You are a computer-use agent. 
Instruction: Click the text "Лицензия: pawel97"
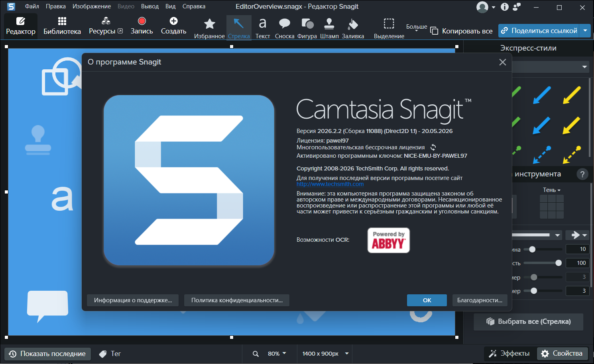pos(323,141)
